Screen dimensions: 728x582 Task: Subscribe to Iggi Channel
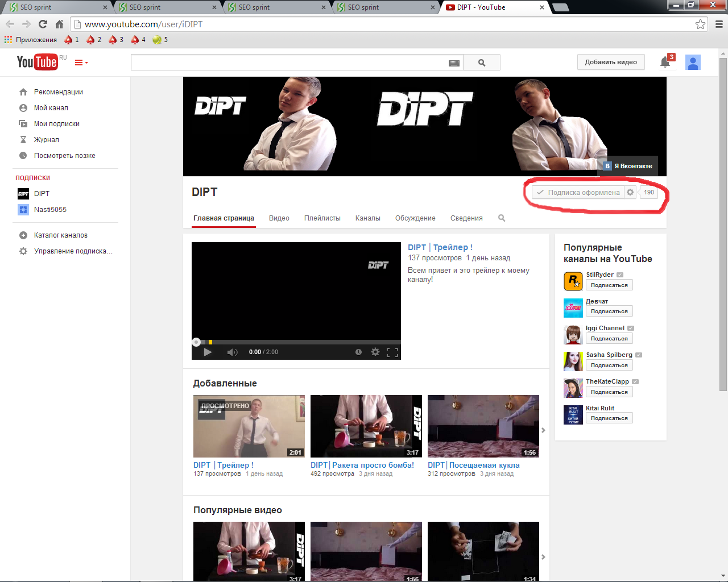pyautogui.click(x=609, y=339)
